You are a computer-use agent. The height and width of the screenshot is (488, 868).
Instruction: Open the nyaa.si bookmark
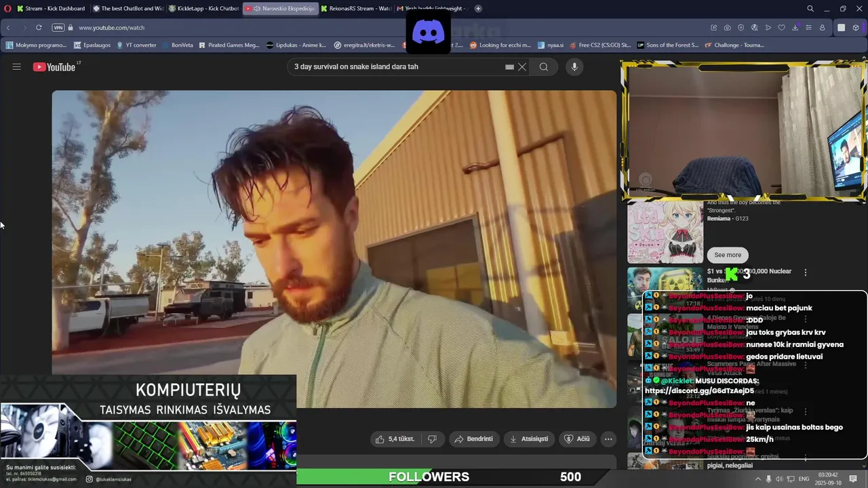point(551,45)
